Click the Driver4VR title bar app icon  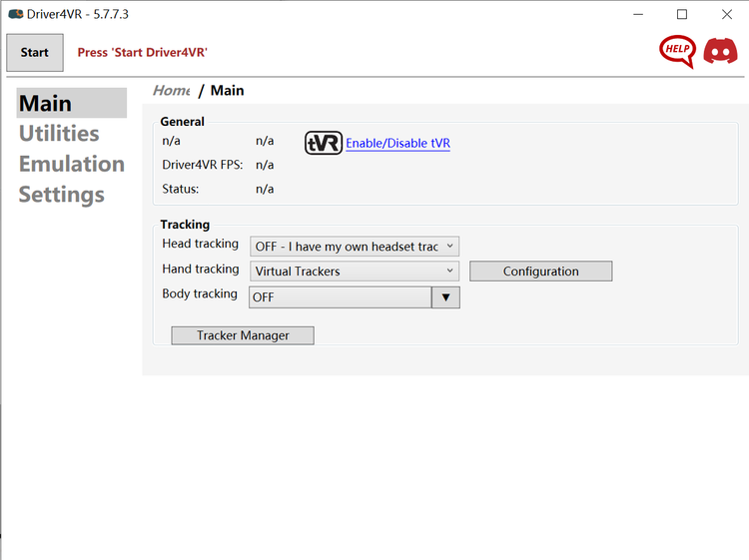pyautogui.click(x=16, y=14)
